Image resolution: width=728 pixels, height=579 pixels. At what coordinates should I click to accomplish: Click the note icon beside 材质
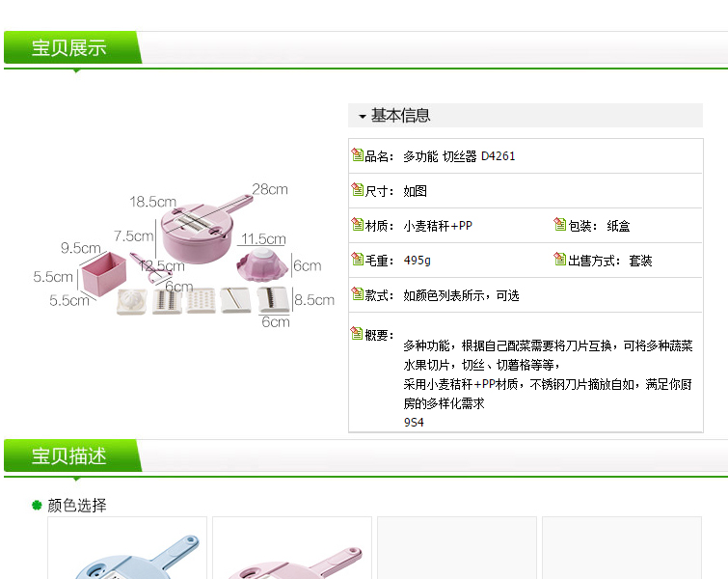357,225
